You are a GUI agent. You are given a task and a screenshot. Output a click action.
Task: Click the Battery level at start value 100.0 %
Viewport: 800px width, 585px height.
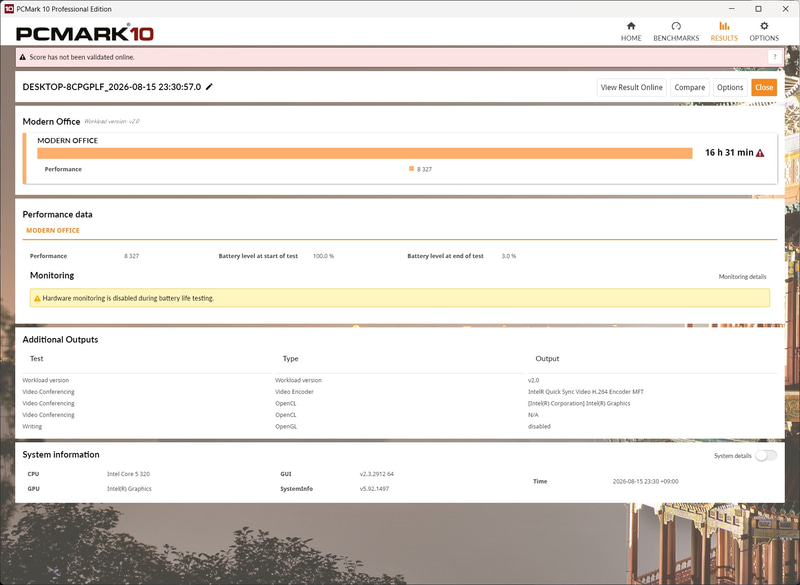[x=323, y=256]
